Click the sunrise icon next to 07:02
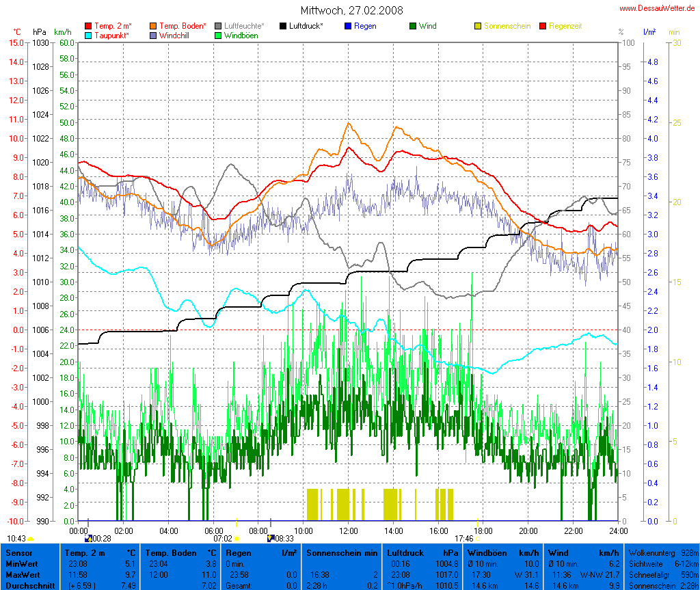This screenshot has width=700, height=590. [x=237, y=539]
